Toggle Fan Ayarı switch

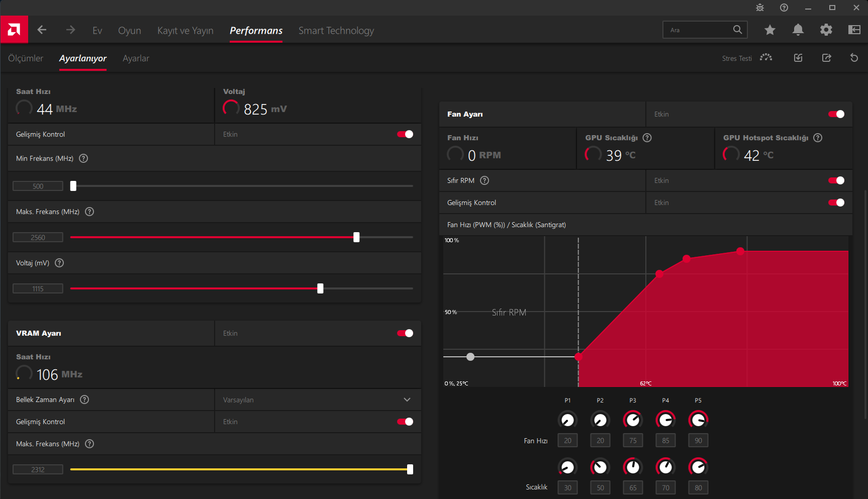coord(836,114)
